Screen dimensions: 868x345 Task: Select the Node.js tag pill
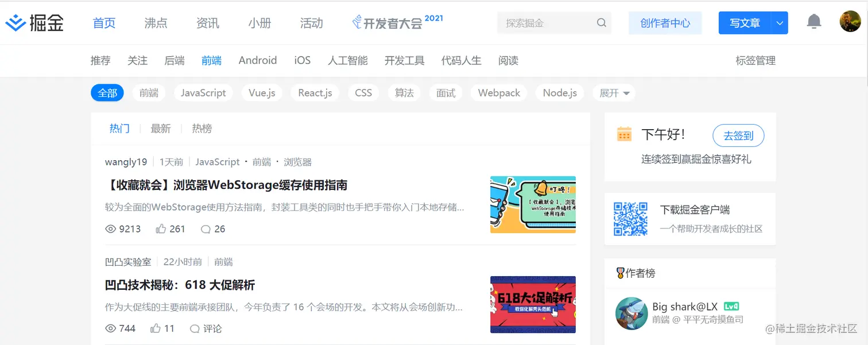[560, 93]
